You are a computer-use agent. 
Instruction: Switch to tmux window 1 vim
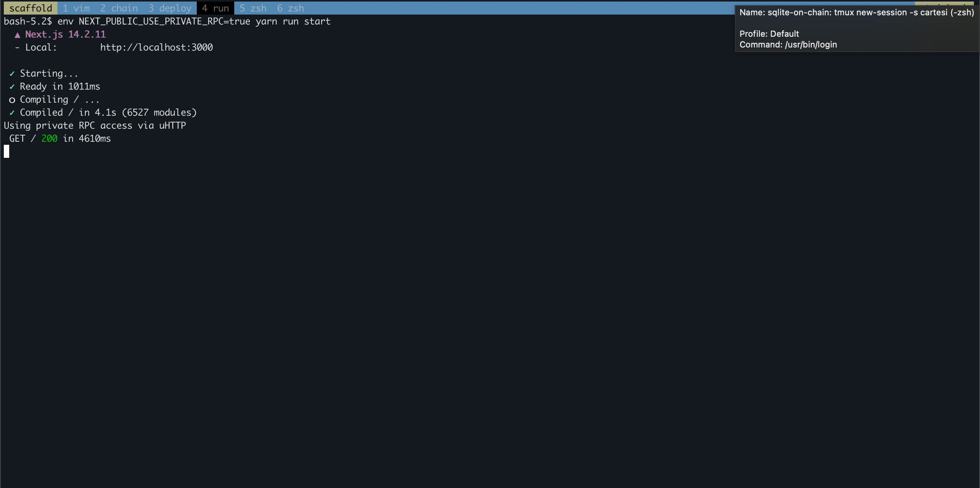click(x=76, y=8)
